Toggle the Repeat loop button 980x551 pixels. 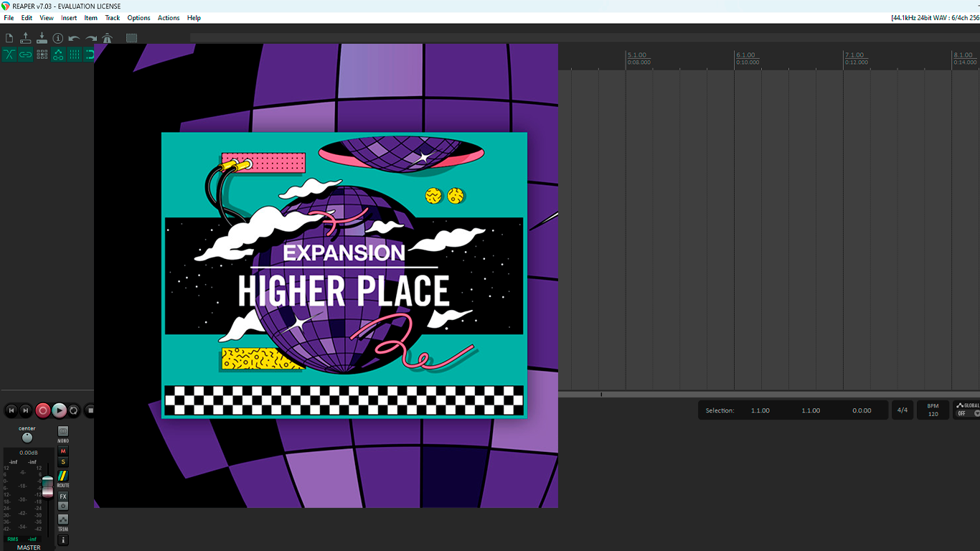coord(74,410)
